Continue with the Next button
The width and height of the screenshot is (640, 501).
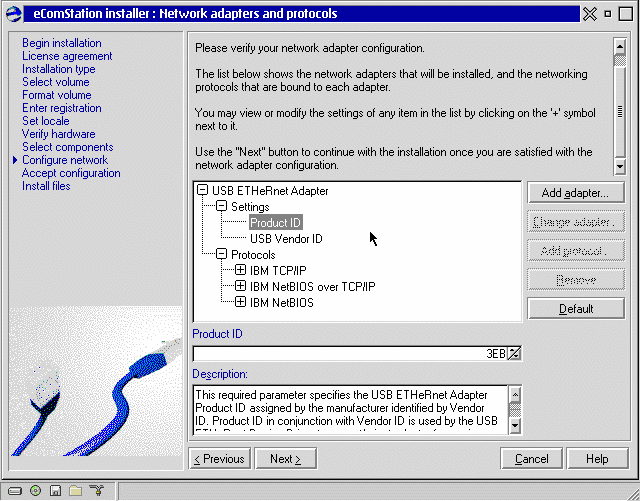point(285,459)
